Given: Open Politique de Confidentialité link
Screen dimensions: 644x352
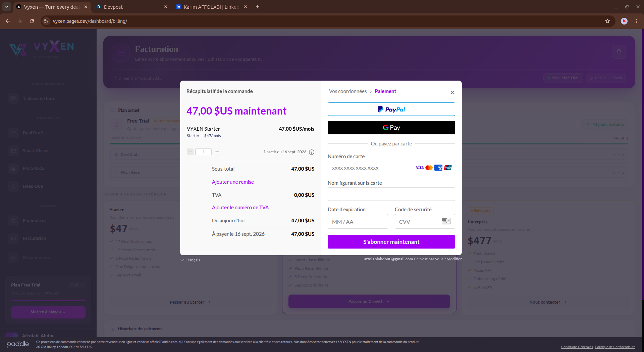Looking at the screenshot, I should pos(615,347).
